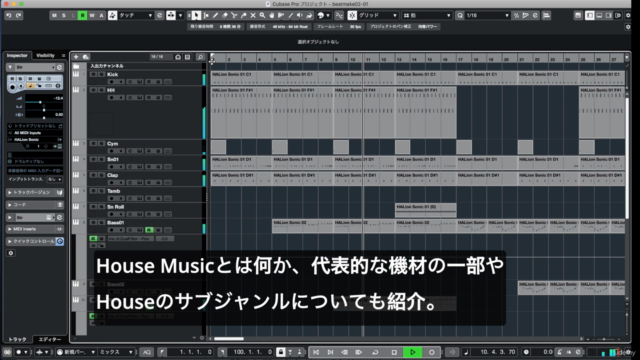Open the ミックス record mode dropdown
The height and width of the screenshot is (360, 640).
pos(116,352)
